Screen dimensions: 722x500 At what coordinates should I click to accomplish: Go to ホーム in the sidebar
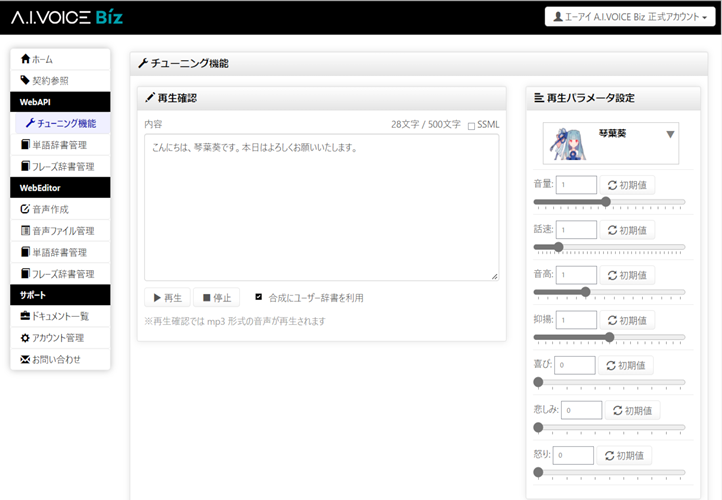[x=60, y=59]
